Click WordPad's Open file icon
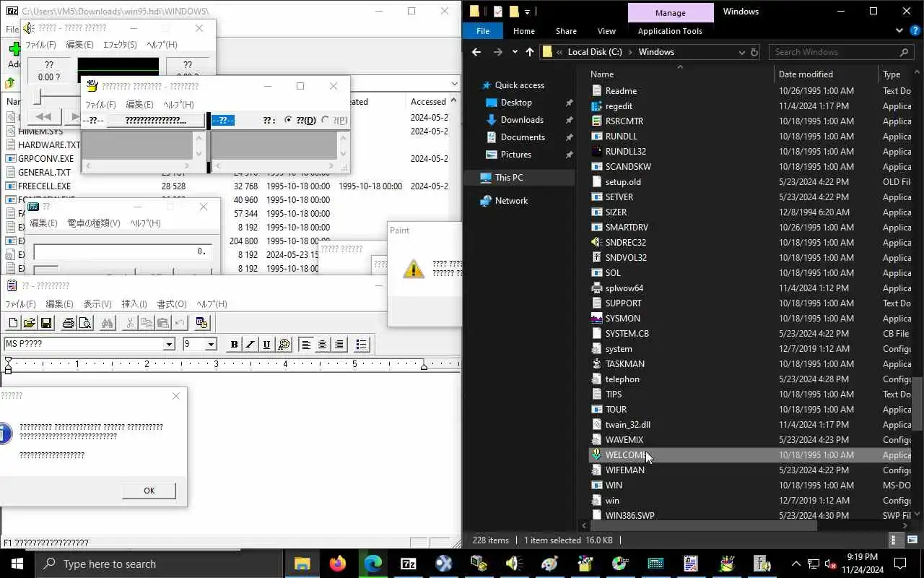The height and width of the screenshot is (578, 924). 30,323
